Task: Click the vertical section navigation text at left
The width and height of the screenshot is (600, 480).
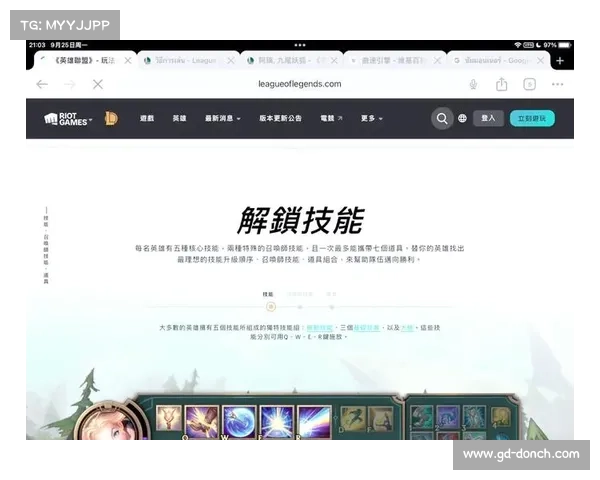Action: 46,246
